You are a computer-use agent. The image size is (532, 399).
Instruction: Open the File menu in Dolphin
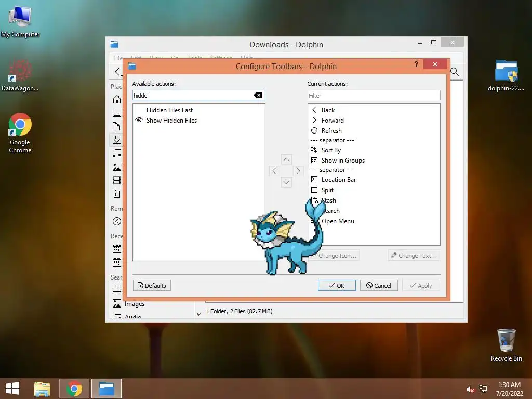point(117,58)
